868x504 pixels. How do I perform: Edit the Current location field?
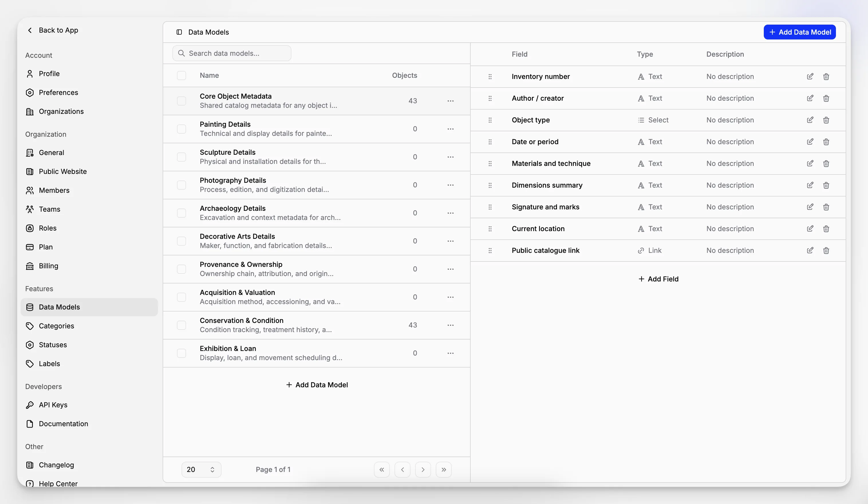[x=810, y=229]
